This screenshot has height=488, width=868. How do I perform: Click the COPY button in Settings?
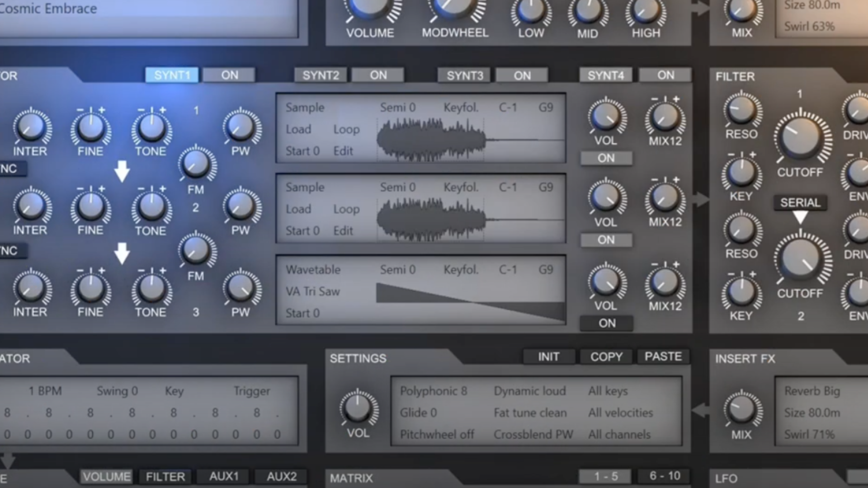[x=605, y=357]
